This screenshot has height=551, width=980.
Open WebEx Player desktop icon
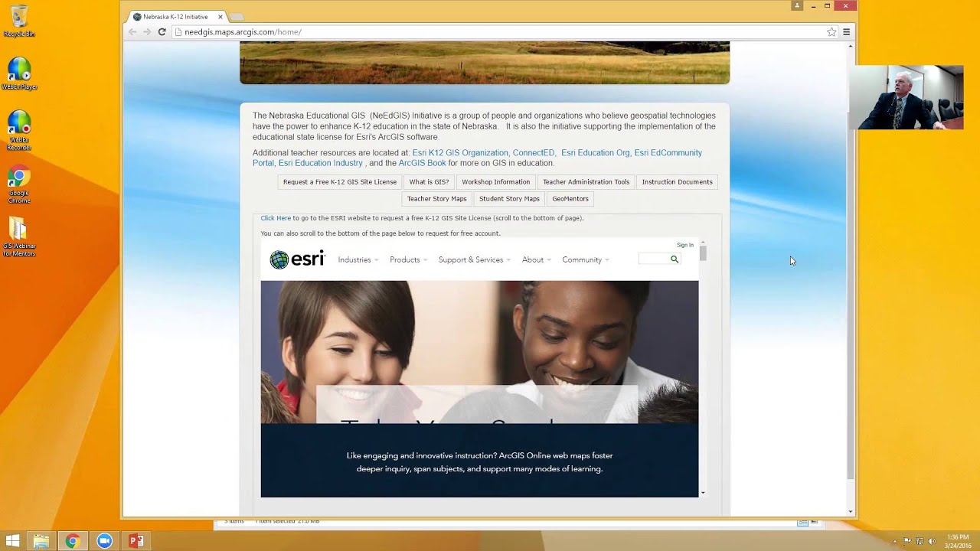(19, 73)
